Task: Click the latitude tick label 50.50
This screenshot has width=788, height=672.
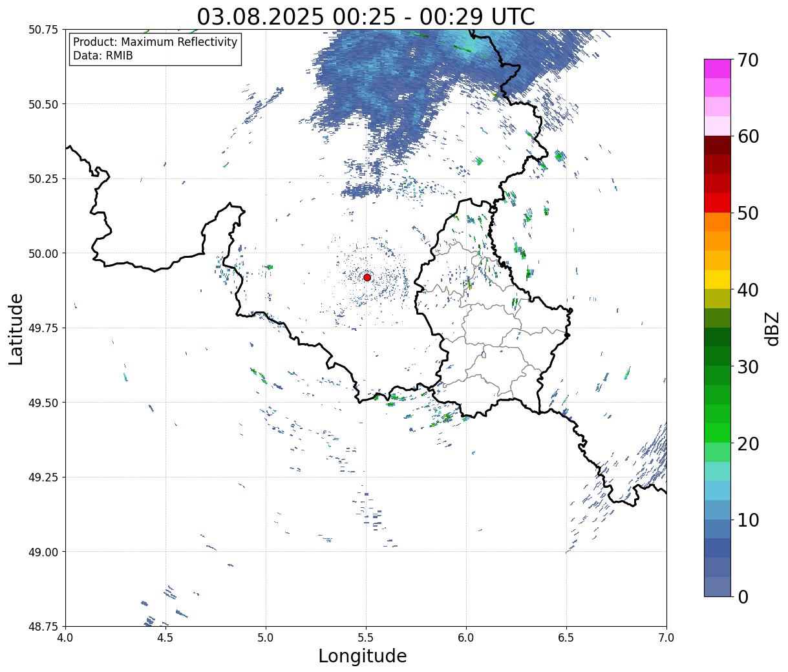Action: 43,104
